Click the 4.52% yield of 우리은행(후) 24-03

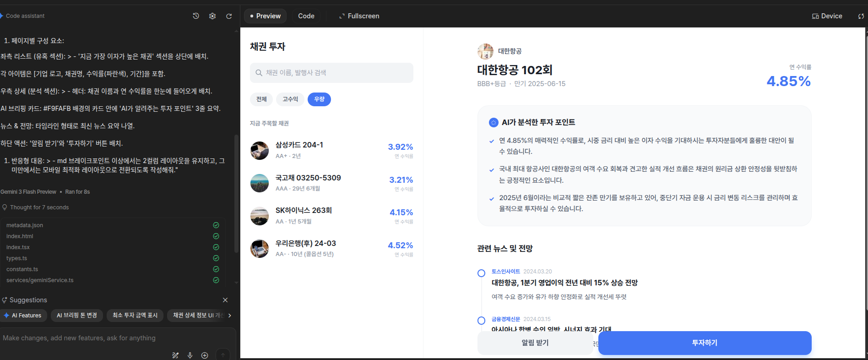coord(401,245)
